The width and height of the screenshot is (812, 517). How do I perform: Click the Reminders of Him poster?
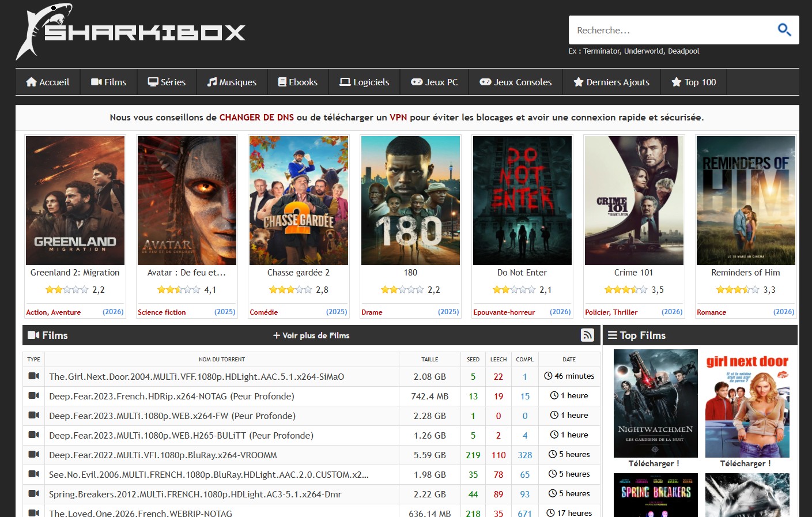[746, 201]
